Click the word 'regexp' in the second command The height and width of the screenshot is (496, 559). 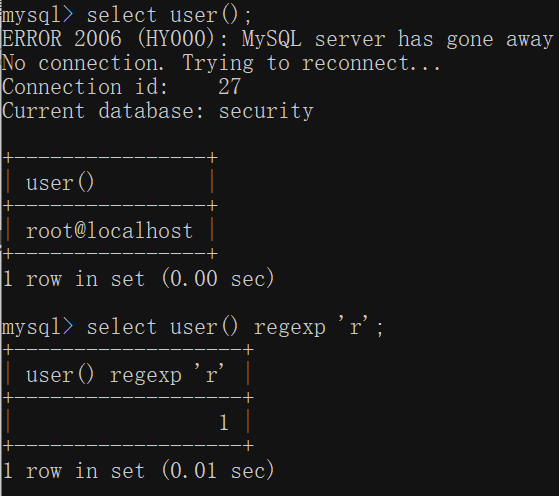pyautogui.click(x=289, y=329)
